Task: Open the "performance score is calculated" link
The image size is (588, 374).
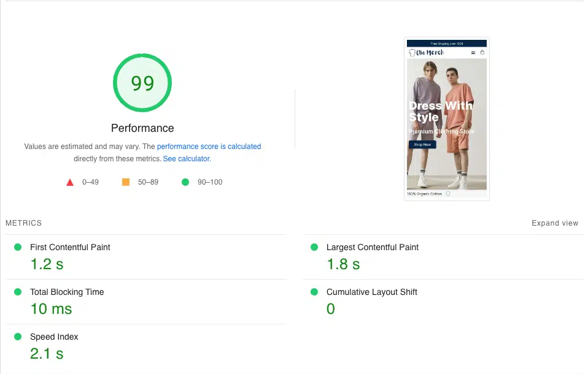Action: coord(209,147)
